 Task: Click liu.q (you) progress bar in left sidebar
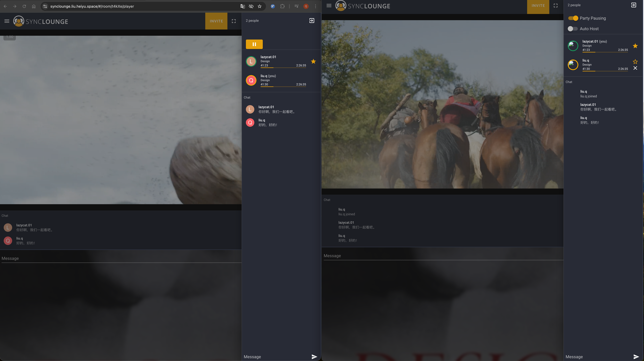point(283,87)
